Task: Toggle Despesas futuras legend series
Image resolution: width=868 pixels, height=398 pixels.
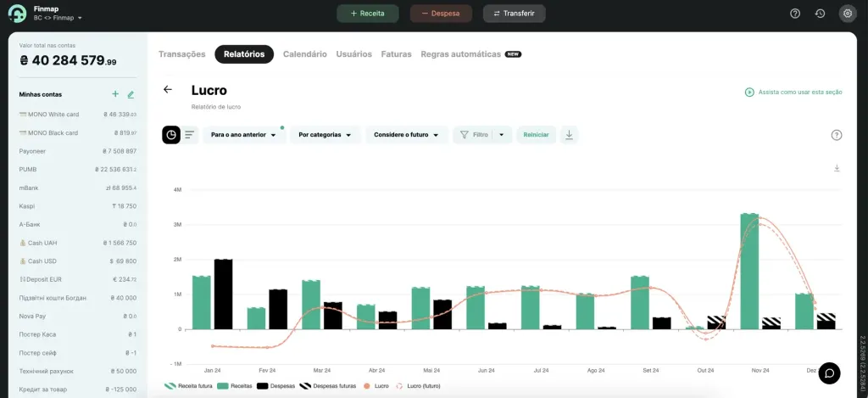Action: 327,386
